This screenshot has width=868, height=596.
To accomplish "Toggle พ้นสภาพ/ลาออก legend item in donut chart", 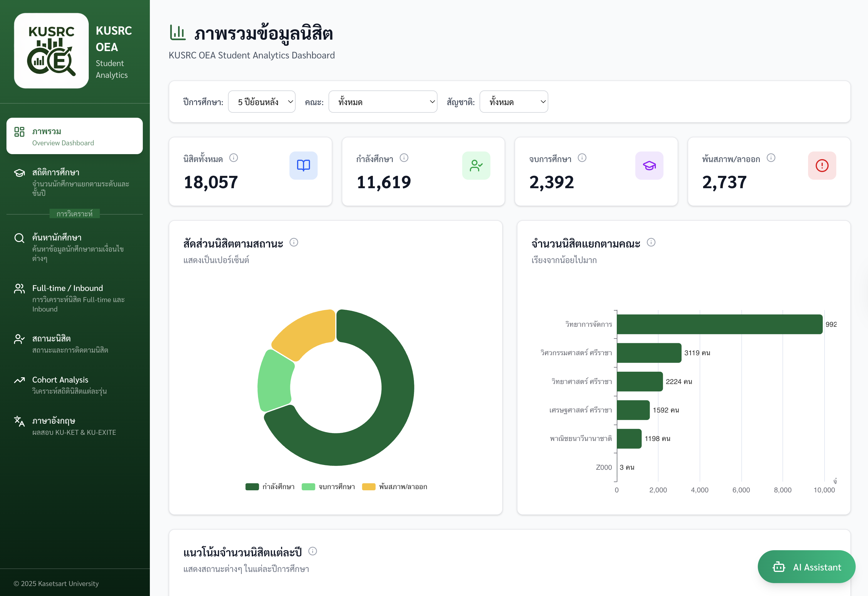I will coord(395,487).
